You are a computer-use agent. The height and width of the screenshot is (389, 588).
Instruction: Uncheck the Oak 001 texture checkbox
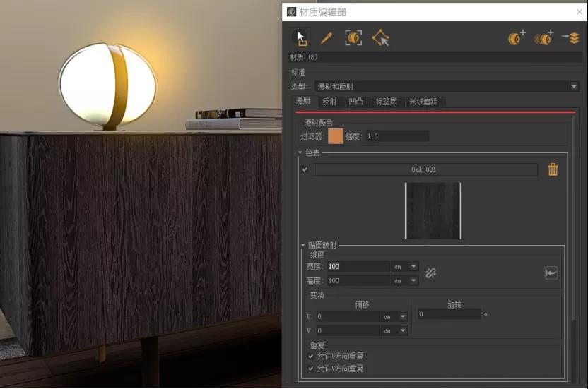tap(305, 169)
